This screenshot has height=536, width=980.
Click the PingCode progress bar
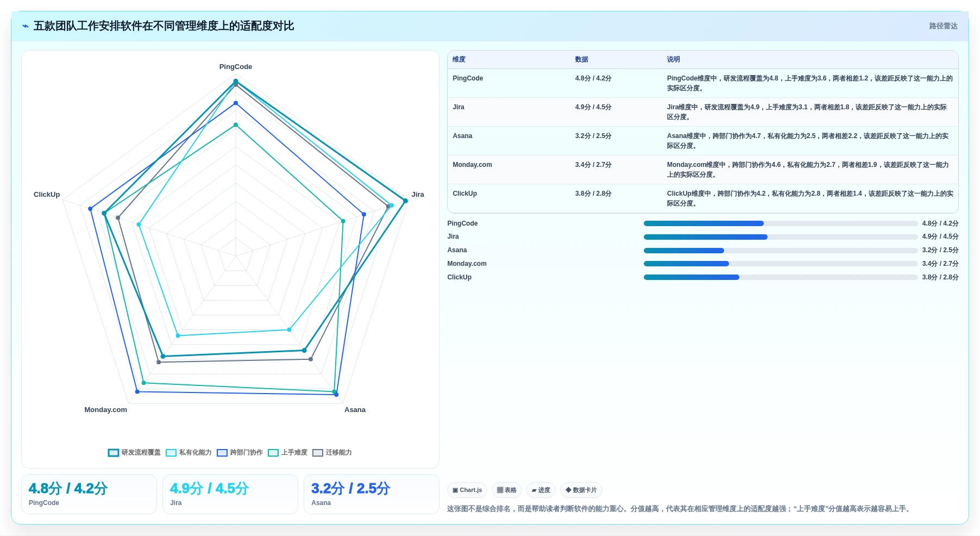tap(781, 223)
